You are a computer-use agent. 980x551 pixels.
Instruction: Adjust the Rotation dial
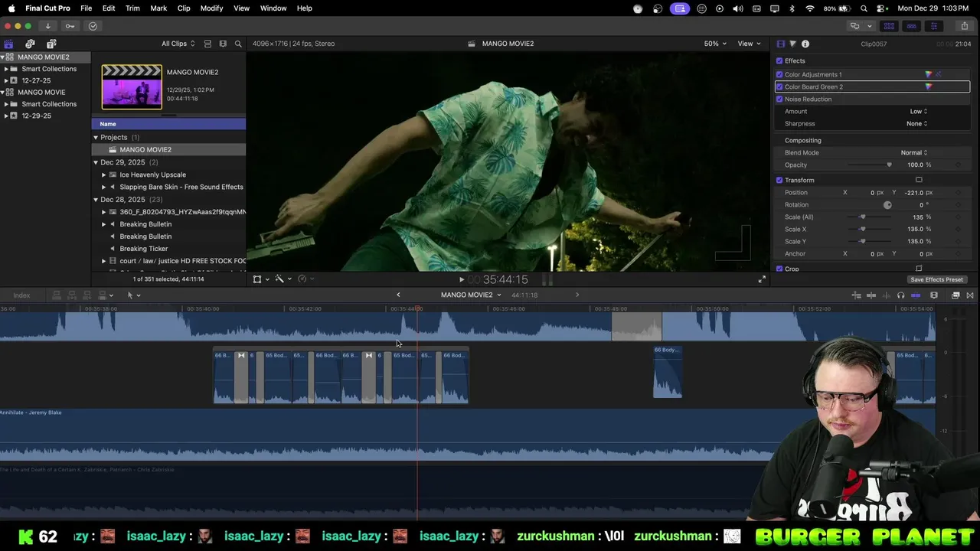pyautogui.click(x=887, y=205)
